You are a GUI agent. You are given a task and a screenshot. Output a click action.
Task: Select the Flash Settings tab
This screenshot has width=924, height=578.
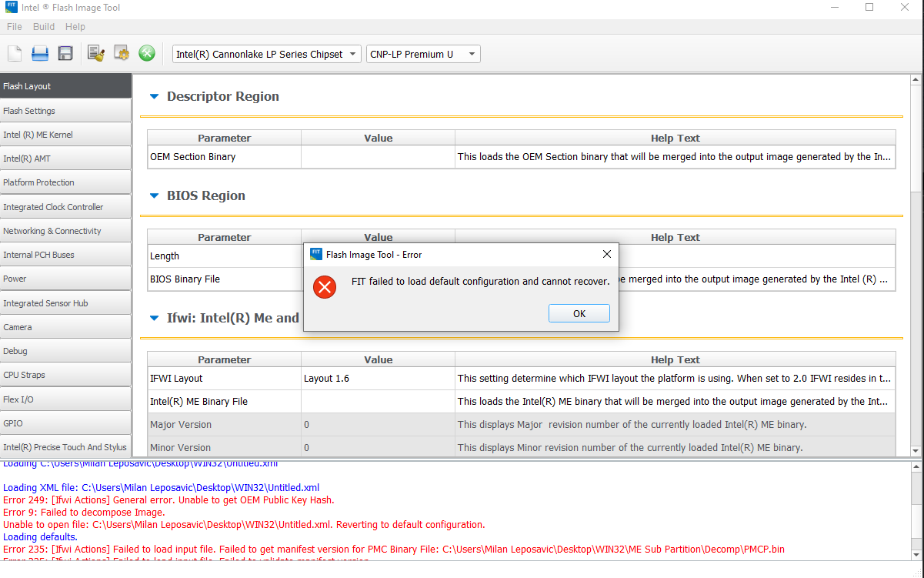tap(66, 111)
